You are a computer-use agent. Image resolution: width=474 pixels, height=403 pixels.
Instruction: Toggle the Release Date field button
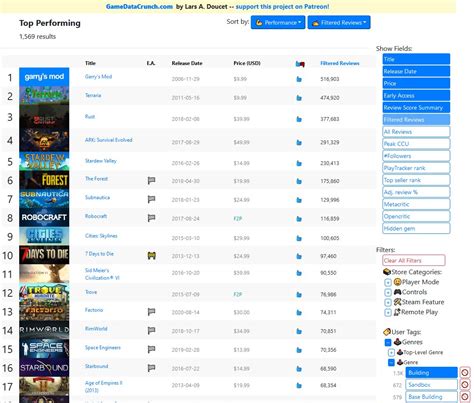click(x=416, y=71)
